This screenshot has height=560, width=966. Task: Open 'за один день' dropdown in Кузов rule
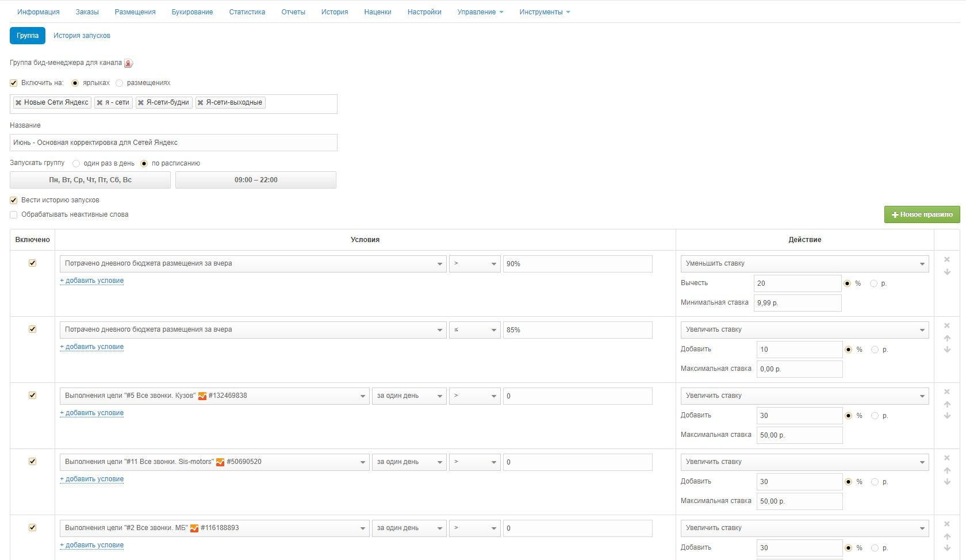[409, 396]
